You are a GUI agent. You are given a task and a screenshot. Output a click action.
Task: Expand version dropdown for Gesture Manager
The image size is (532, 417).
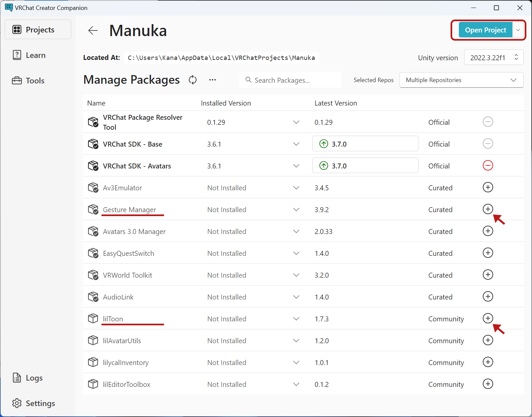click(296, 209)
